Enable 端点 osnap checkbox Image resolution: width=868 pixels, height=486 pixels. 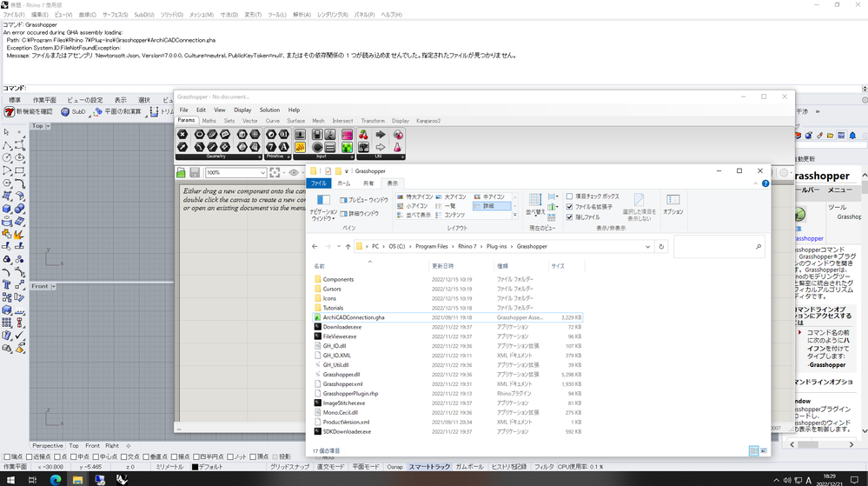(x=7, y=457)
